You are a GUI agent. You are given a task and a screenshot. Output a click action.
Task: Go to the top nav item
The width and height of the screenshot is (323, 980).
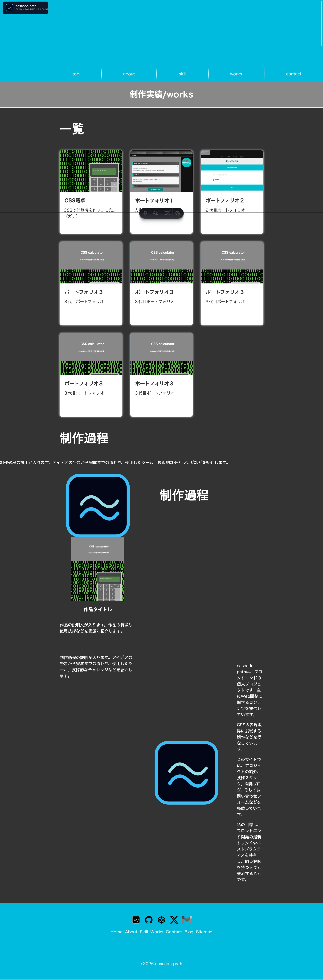click(76, 74)
